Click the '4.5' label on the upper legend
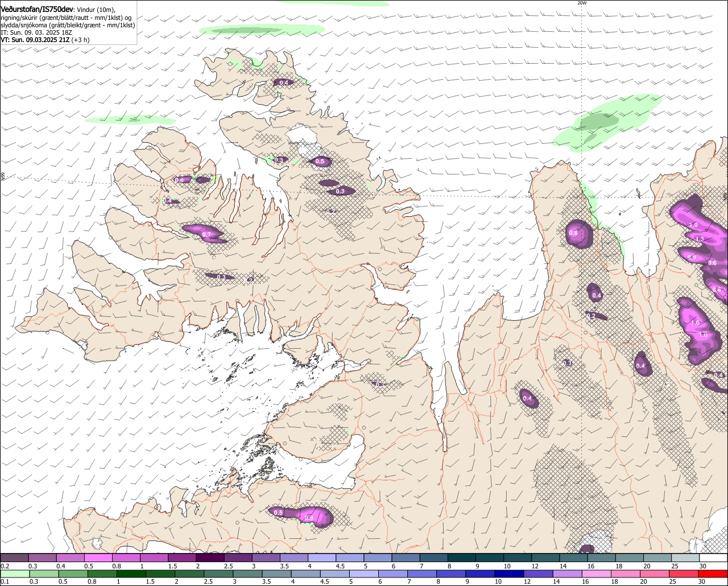Image resolution: width=728 pixels, height=586 pixels. (x=341, y=566)
